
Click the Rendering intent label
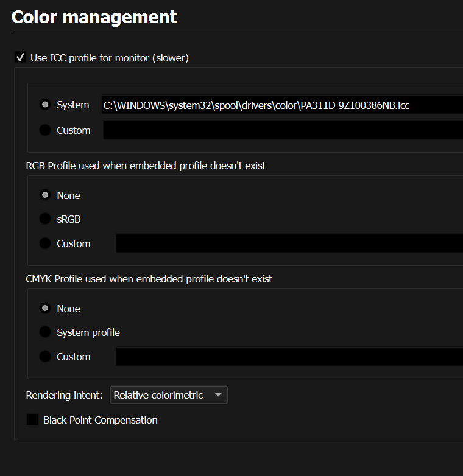(64, 395)
